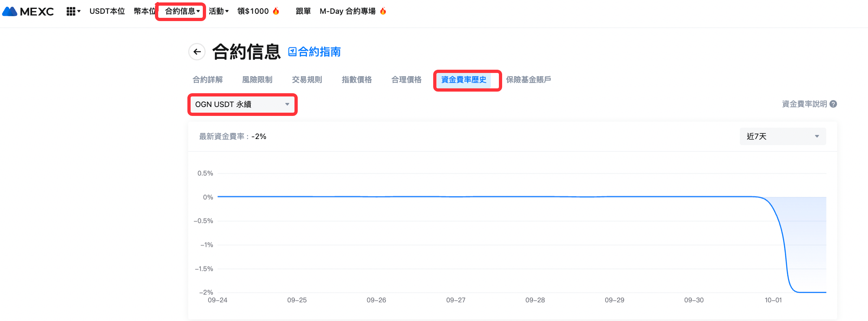Click the funding rate help question icon

pyautogui.click(x=833, y=104)
